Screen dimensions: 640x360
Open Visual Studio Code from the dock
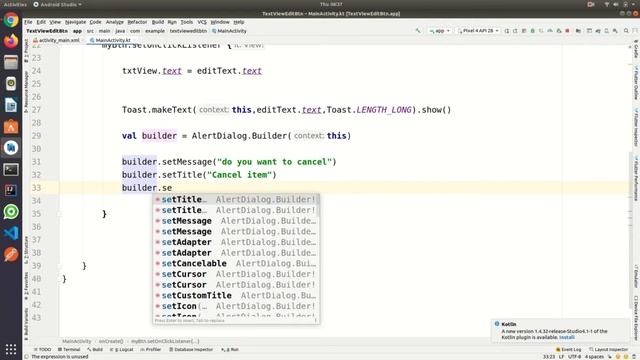tap(11, 233)
